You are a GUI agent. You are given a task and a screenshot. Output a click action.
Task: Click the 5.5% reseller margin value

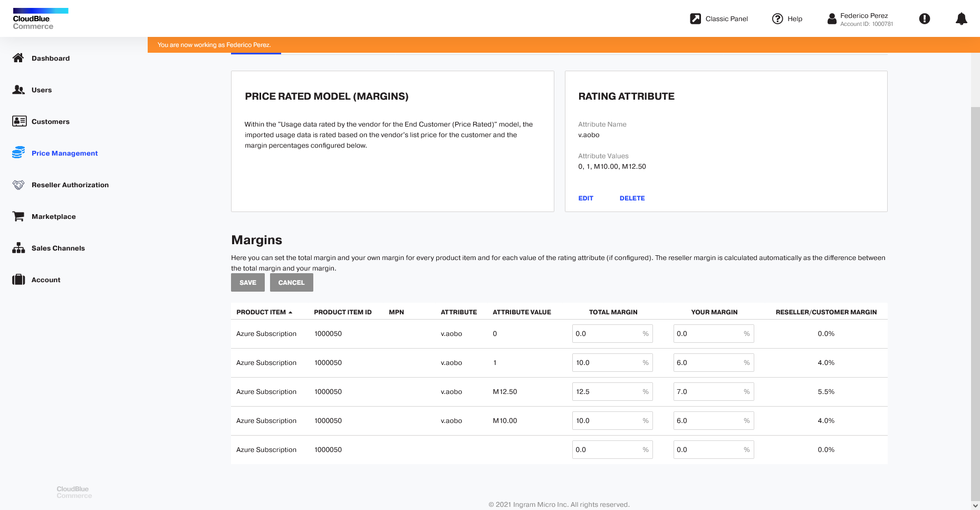coord(826,392)
